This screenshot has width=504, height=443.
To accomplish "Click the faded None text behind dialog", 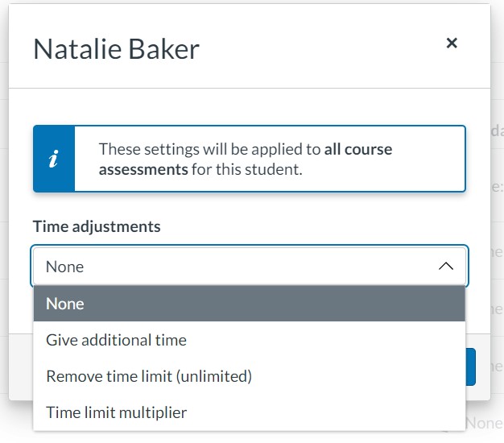I will click(484, 423).
